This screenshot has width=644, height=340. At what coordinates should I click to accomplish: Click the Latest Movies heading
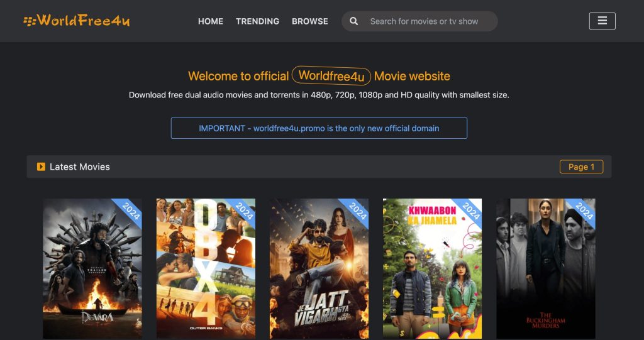coord(80,167)
